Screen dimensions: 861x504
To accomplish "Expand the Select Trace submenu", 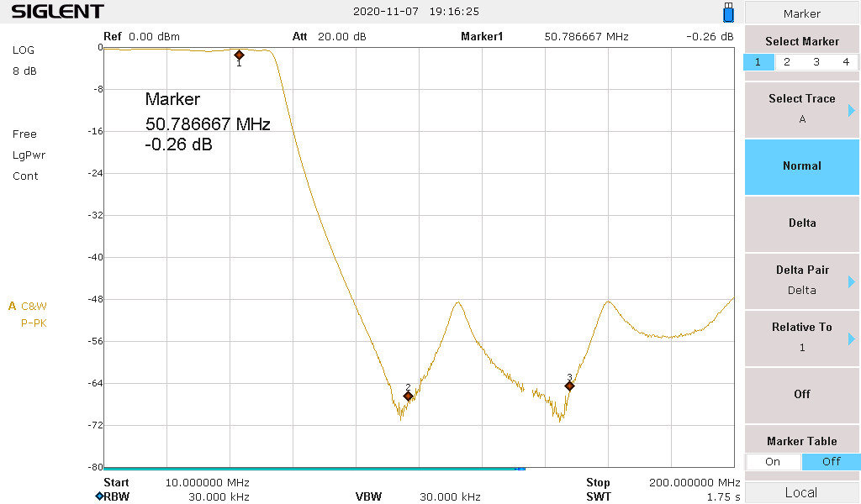I will click(802, 109).
